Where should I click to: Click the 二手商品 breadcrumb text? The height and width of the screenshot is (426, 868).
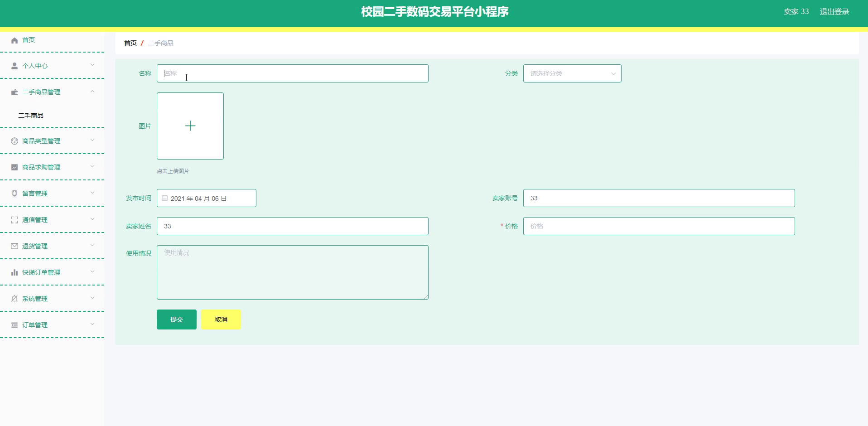coord(161,43)
